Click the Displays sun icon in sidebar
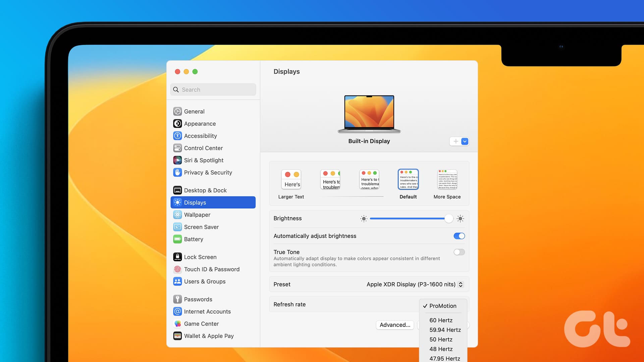Viewport: 644px width, 362px height. 177,202
